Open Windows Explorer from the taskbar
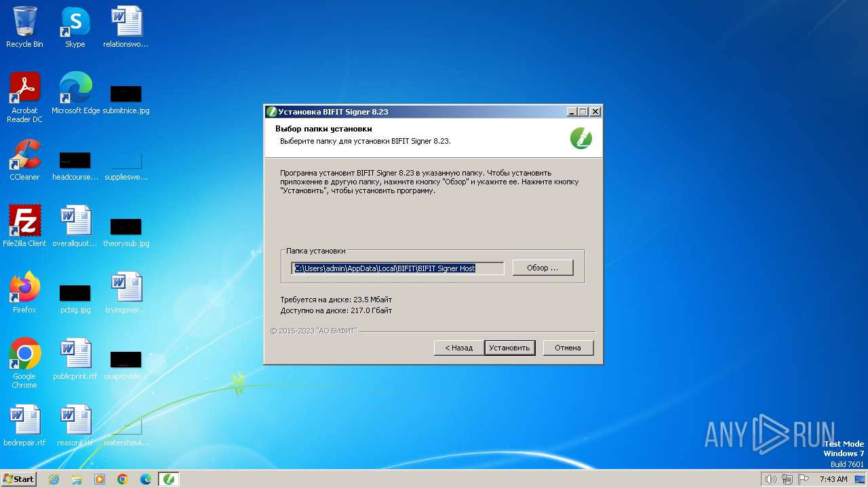 [x=77, y=479]
